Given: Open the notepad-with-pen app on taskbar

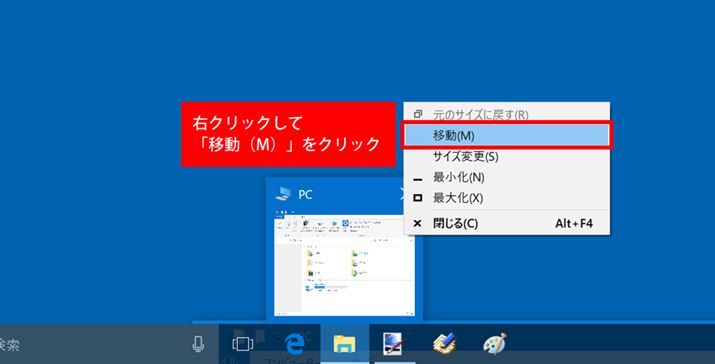Looking at the screenshot, I should [x=445, y=343].
